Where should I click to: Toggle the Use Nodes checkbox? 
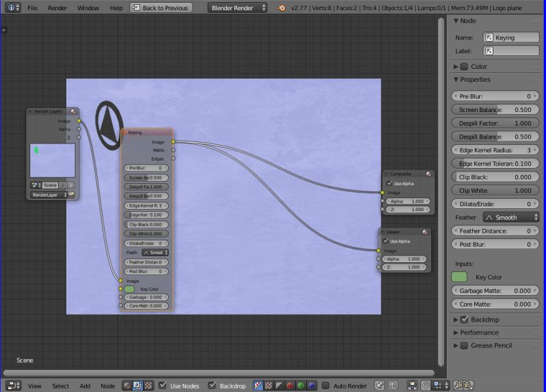coord(162,385)
